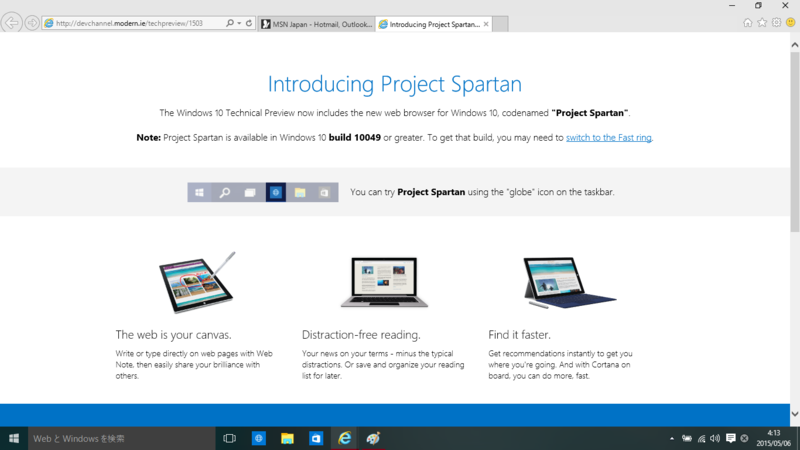Click the smiley feedback icon
This screenshot has height=450, width=800.
tap(790, 22)
